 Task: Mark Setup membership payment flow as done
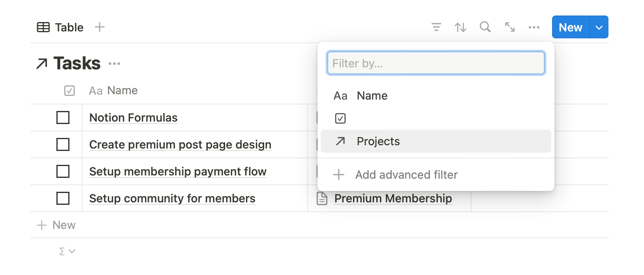tap(63, 171)
